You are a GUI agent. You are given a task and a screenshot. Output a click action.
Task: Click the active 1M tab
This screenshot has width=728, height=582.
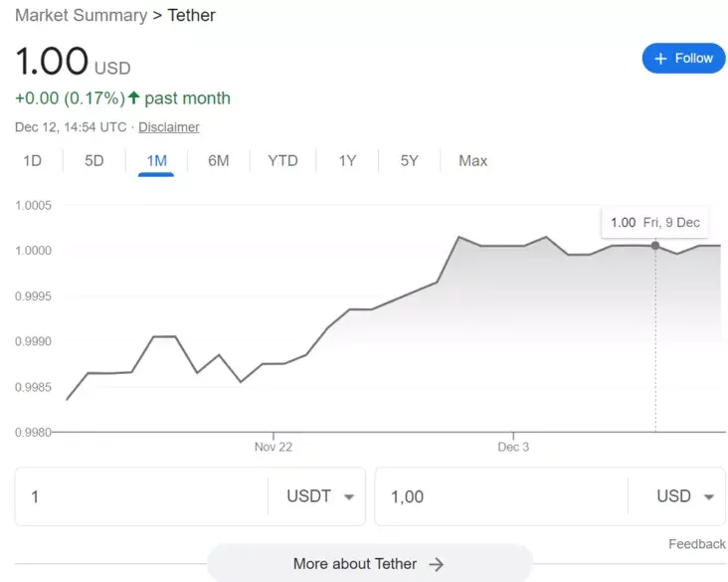[x=156, y=160]
